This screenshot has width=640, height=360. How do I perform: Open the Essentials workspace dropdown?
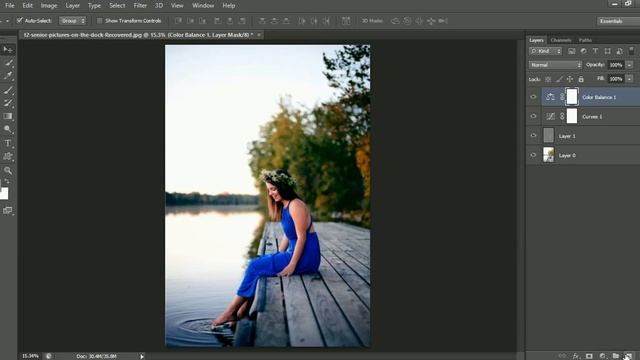(618, 21)
